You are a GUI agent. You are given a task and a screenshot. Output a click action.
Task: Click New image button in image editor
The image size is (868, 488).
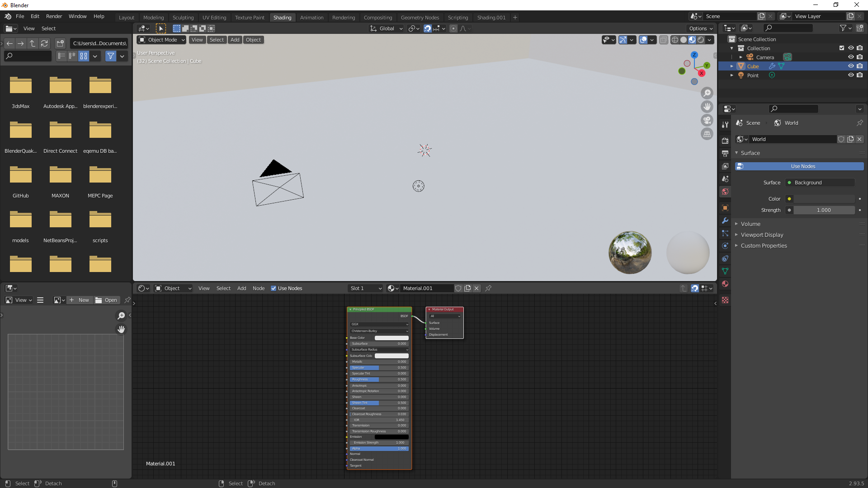click(80, 300)
